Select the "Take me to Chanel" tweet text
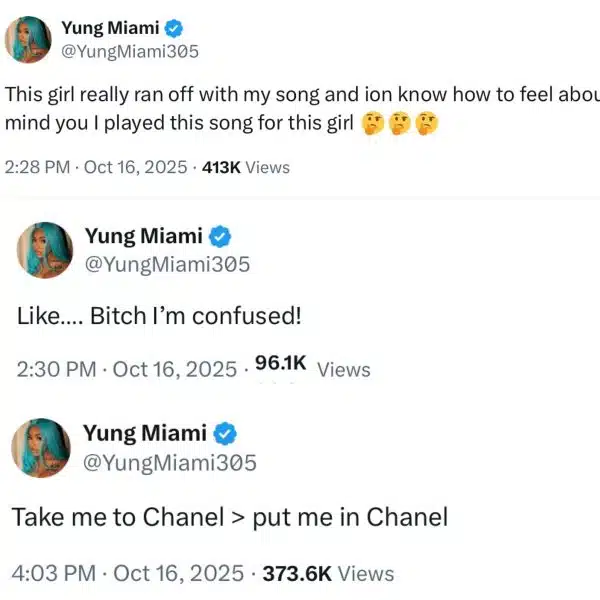The image size is (600, 600). pos(229,517)
